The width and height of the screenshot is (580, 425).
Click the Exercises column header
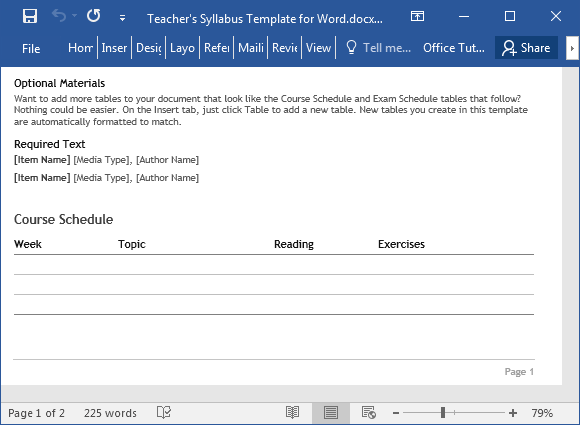coord(401,244)
